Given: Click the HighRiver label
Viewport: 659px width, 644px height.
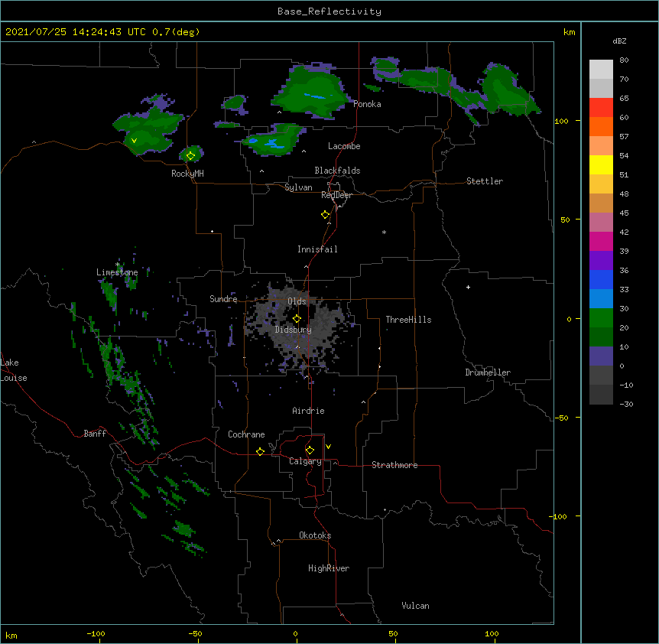Looking at the screenshot, I should click(x=329, y=568).
